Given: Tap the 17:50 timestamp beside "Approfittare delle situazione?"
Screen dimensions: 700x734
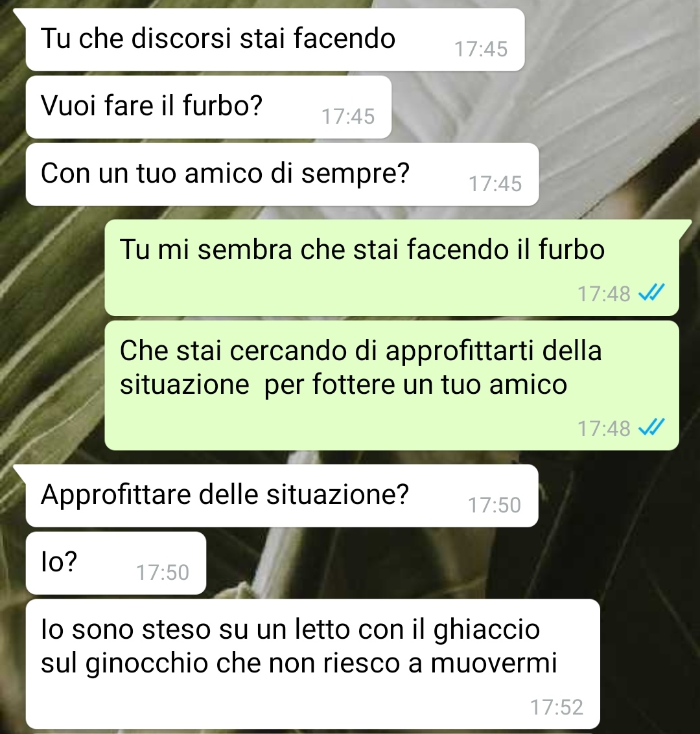Looking at the screenshot, I should coord(495,505).
